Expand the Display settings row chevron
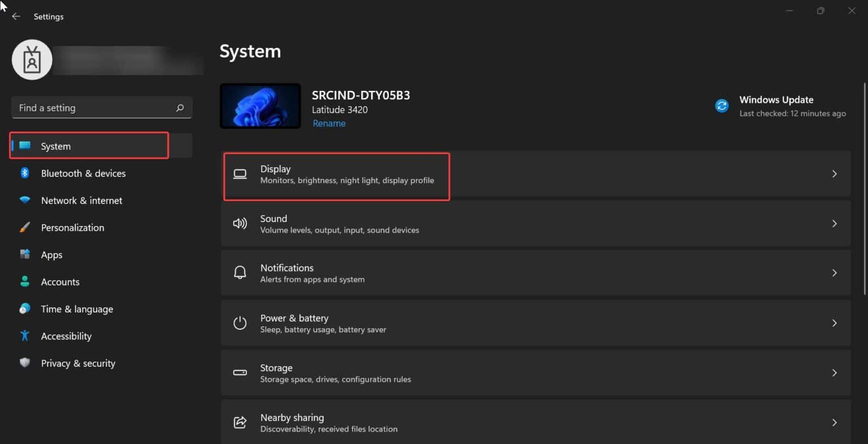The height and width of the screenshot is (444, 868). click(834, 173)
